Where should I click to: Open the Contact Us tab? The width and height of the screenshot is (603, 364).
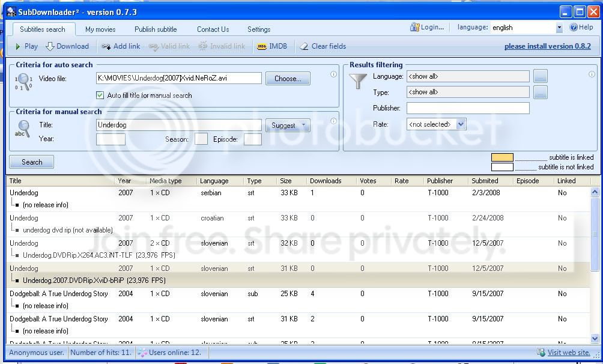point(213,29)
